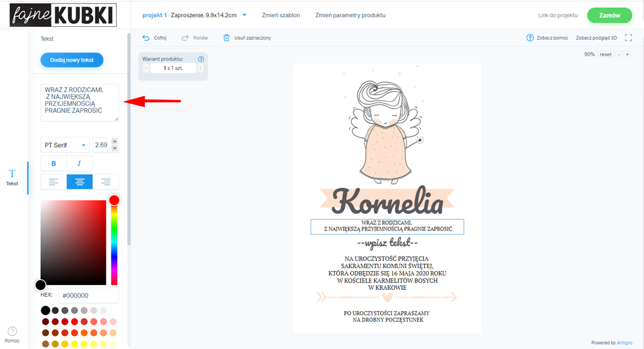This screenshot has width=644, height=349.
Task: Click Dodaj nowy tekst button
Action: (72, 60)
